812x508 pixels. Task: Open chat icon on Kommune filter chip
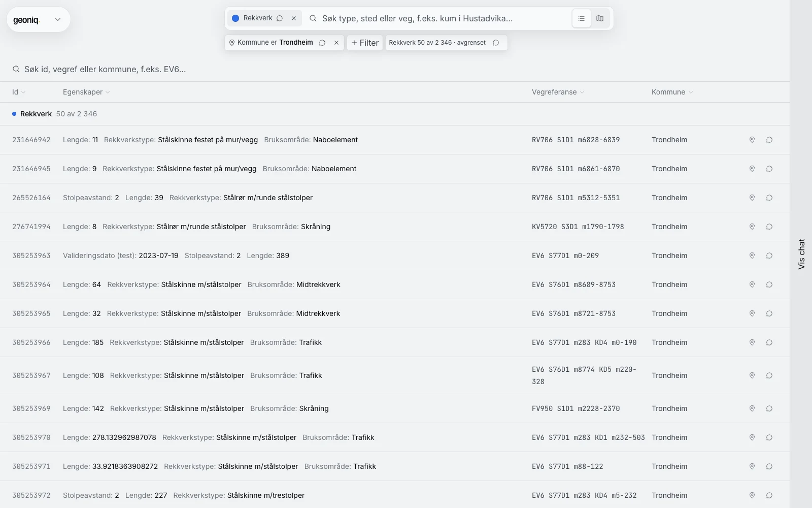click(x=322, y=43)
